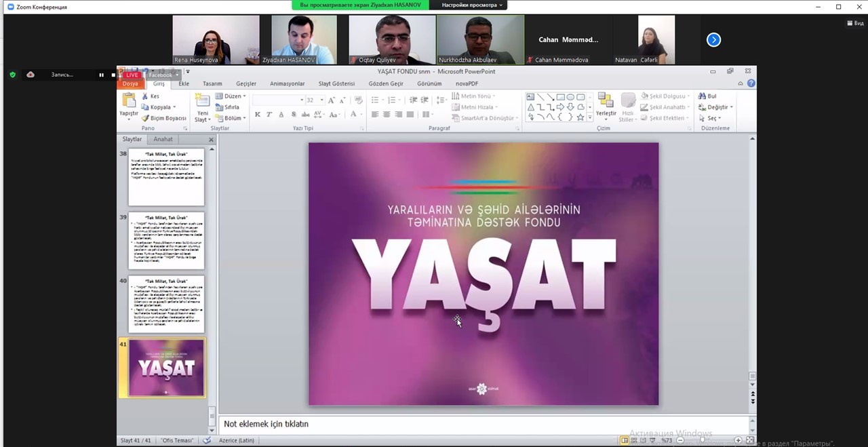Click Zoom Вид view button
Screen dimensions: 868x447
(854, 23)
